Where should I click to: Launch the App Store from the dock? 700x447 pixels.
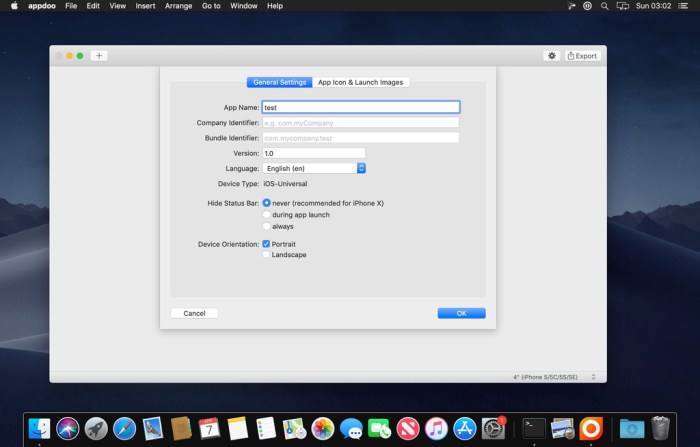pyautogui.click(x=464, y=428)
